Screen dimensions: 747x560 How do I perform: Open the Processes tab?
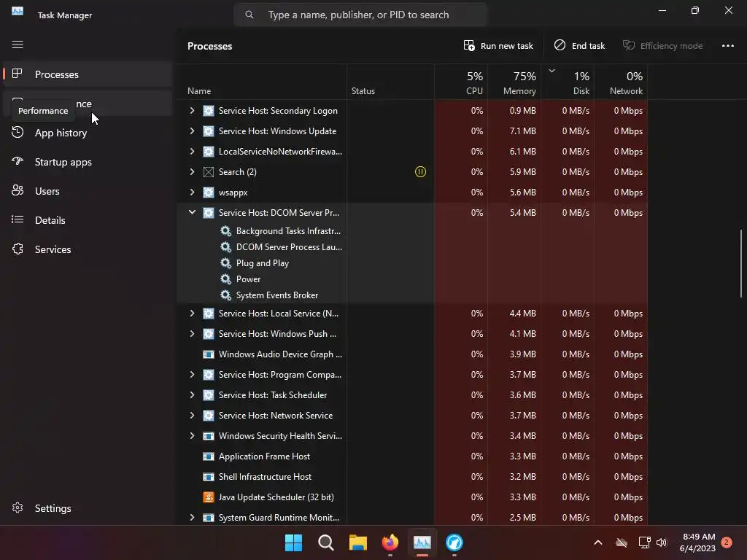click(x=88, y=74)
